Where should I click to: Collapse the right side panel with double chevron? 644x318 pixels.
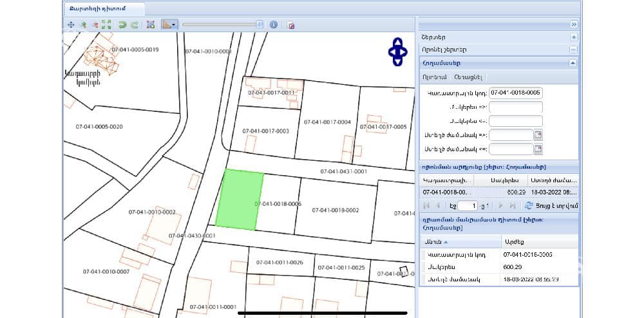(x=574, y=24)
